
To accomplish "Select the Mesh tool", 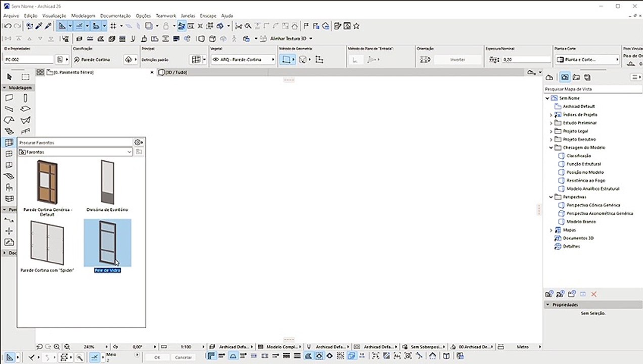I will 9,176.
